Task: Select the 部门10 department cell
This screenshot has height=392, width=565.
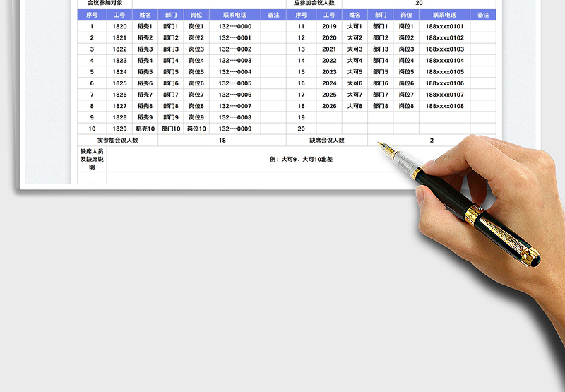Action: pos(171,129)
